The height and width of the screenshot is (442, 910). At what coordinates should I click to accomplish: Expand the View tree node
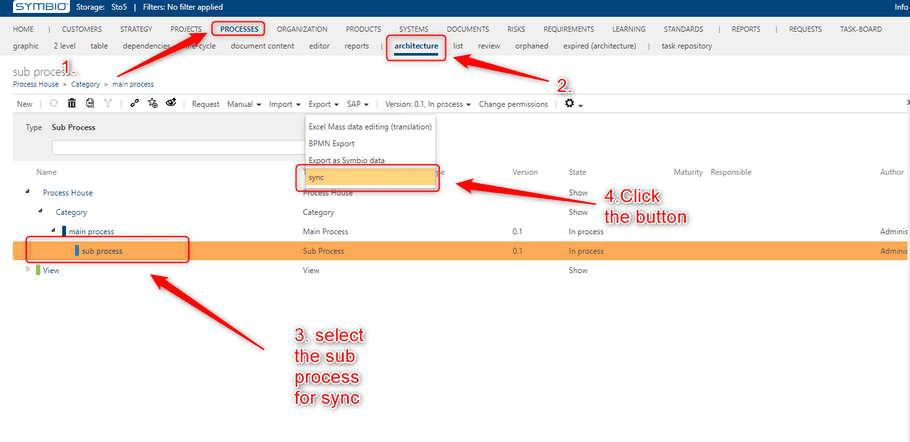pos(28,269)
